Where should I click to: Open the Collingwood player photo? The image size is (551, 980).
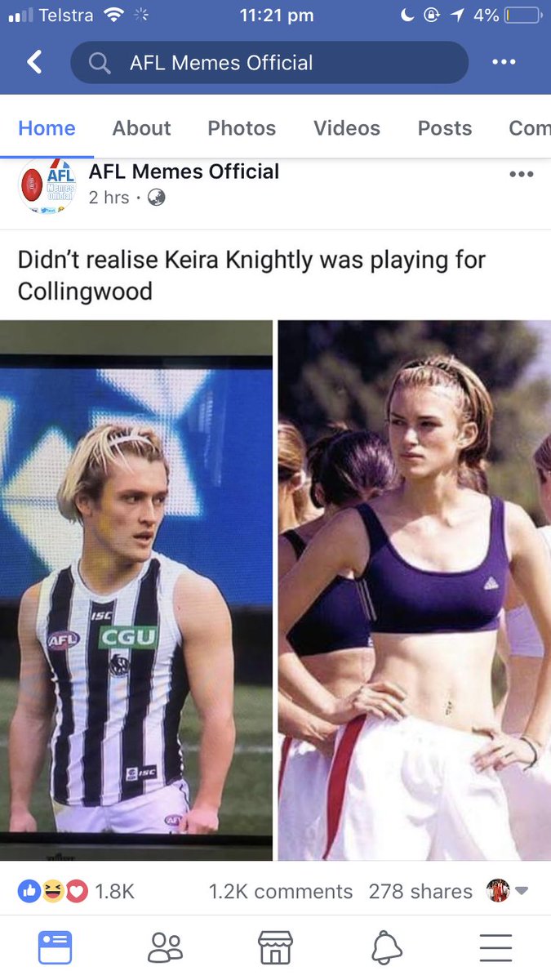[136, 590]
